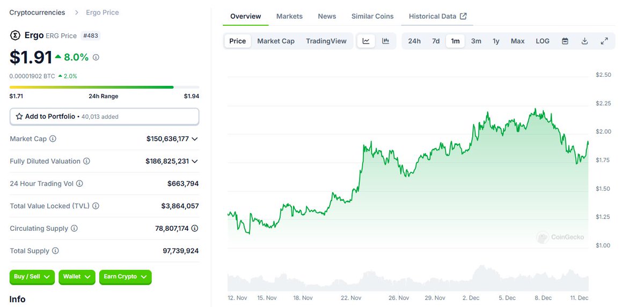Download chart data icon
Viewport: 644px width, 307px height.
[584, 41]
